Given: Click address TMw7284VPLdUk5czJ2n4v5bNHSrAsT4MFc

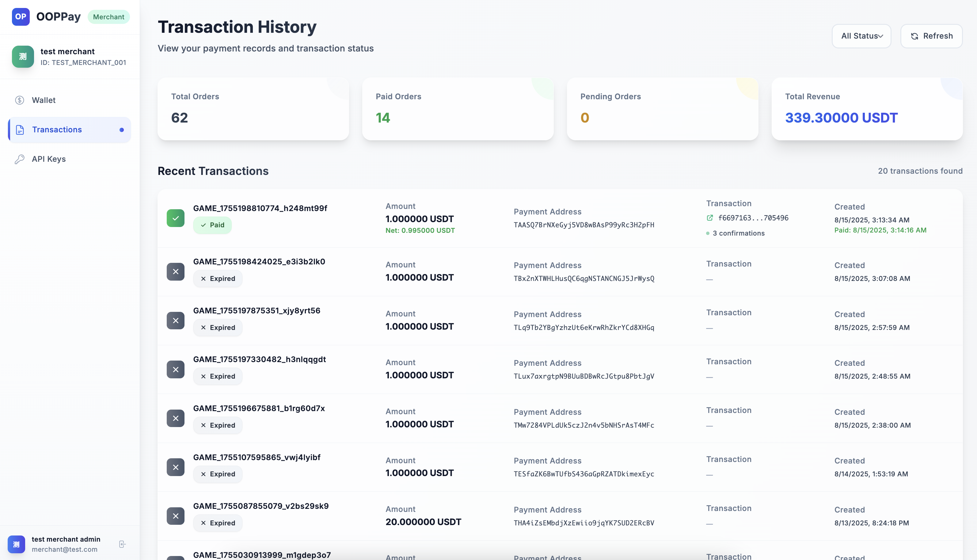Looking at the screenshot, I should pyautogui.click(x=584, y=425).
